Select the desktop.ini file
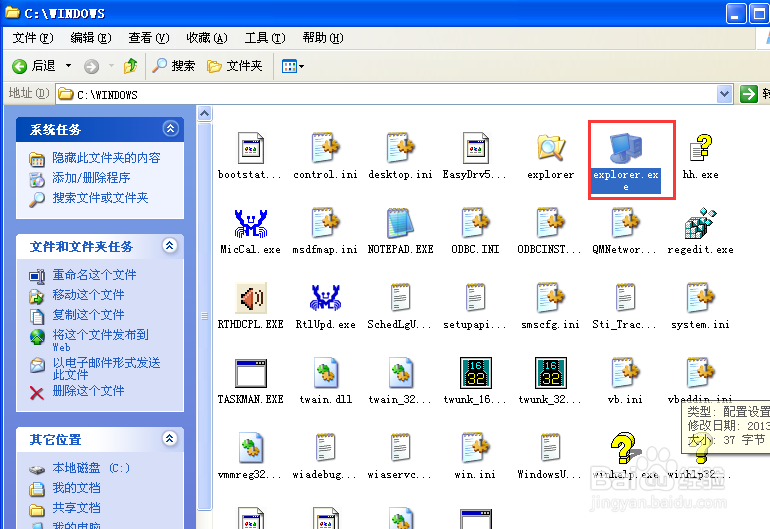This screenshot has height=529, width=770. 401,148
